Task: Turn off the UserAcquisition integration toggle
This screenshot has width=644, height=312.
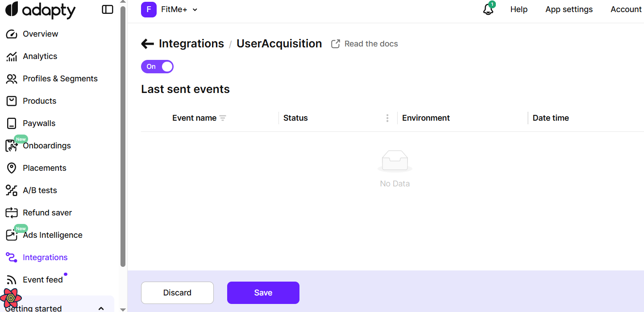Action: 157,67
